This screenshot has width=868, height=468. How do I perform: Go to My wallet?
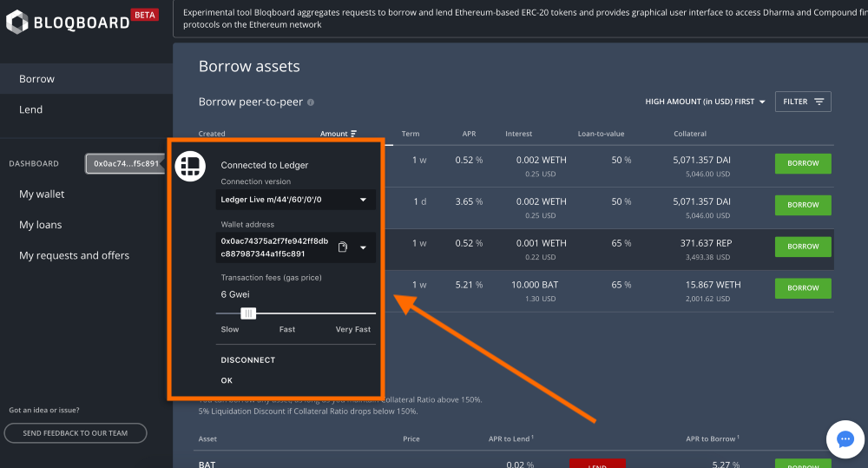coord(42,194)
